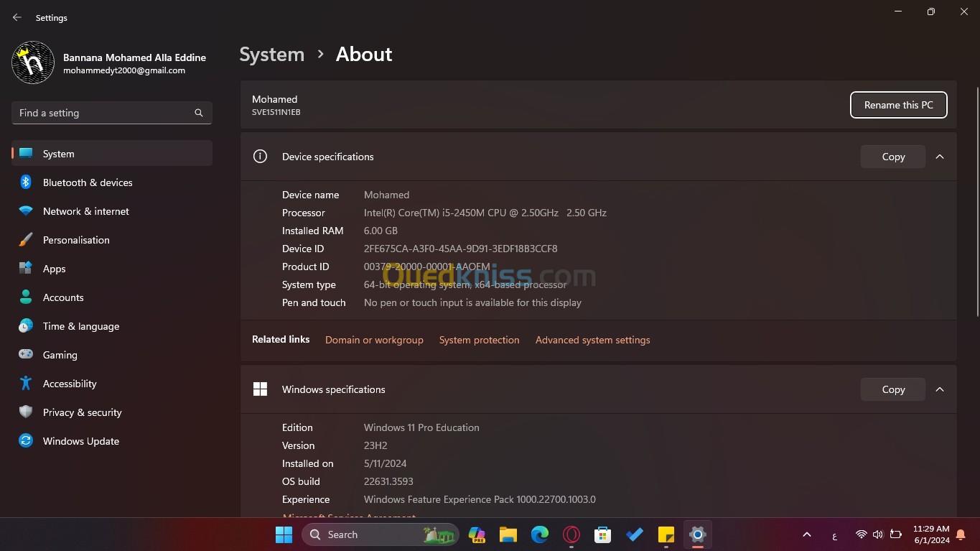Click the Find a setting search box
Viewport: 980px width, 551px height.
[112, 113]
